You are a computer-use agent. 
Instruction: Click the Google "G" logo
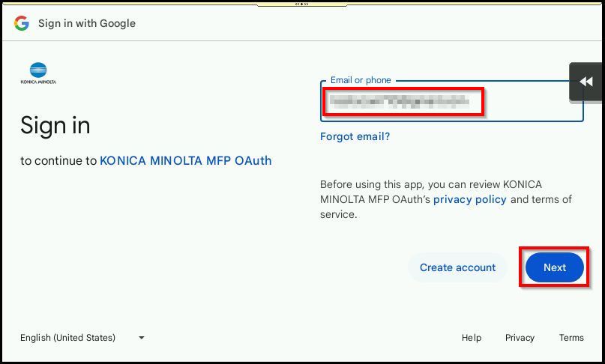point(22,23)
